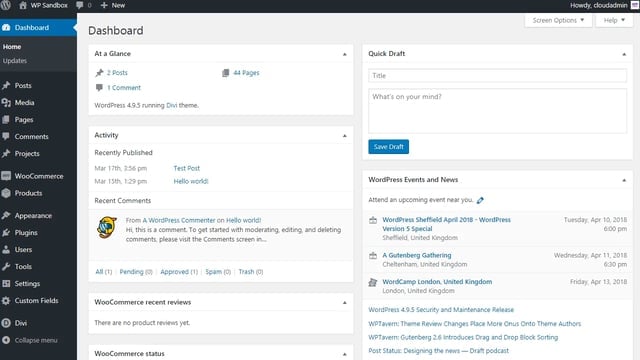Image resolution: width=640 pixels, height=360 pixels.
Task: Click the Tools wrench icon in sidebar
Action: click(x=6, y=267)
